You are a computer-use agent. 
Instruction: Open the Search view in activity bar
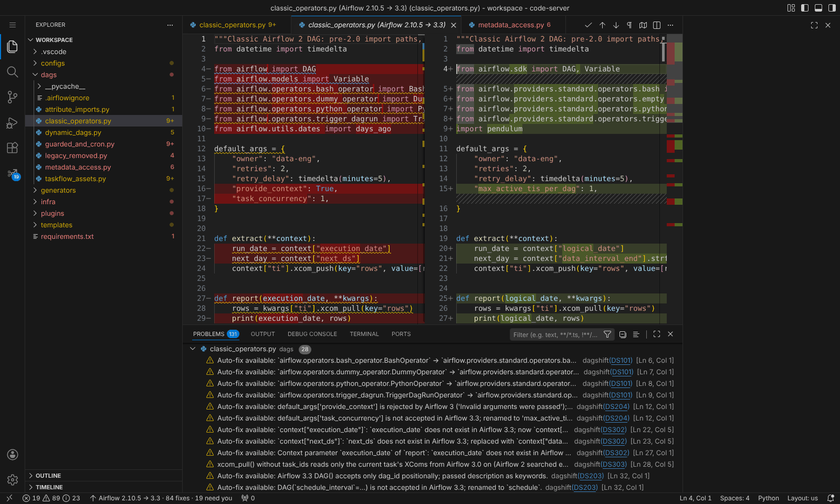pyautogui.click(x=13, y=72)
